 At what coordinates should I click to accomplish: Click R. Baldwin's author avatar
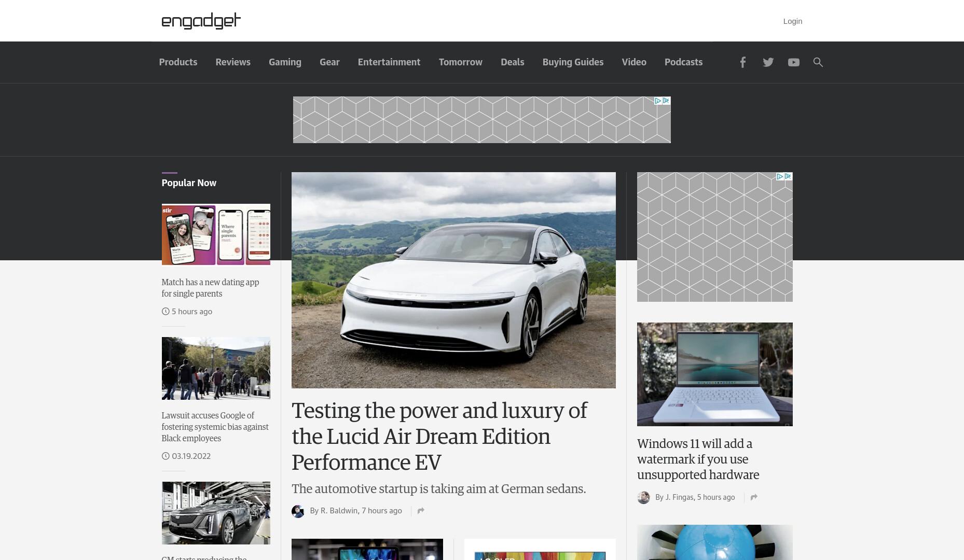point(298,511)
